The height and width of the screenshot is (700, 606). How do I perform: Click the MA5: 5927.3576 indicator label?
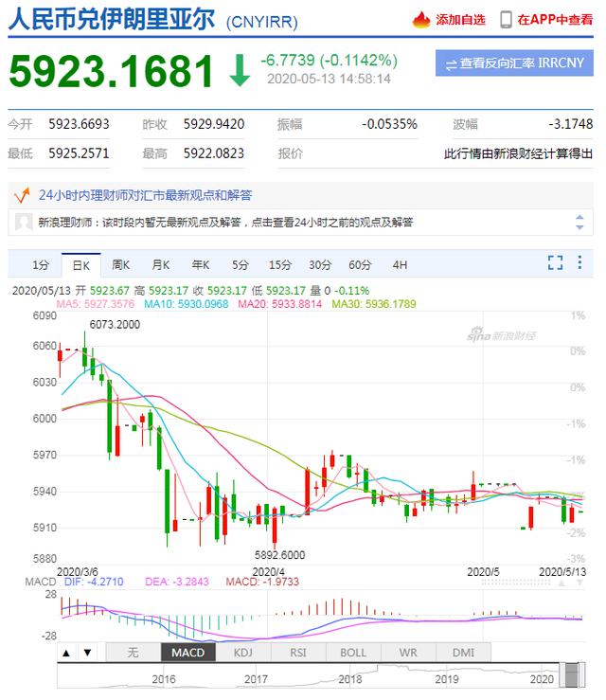click(96, 304)
